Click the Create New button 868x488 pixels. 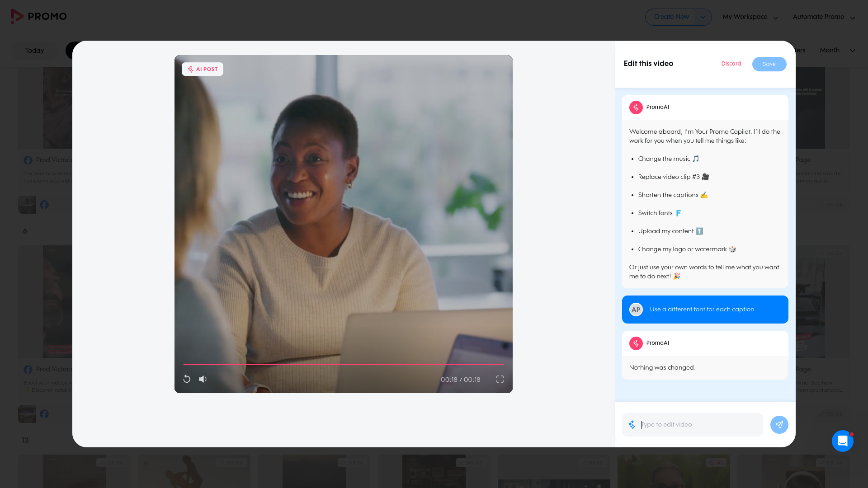(x=671, y=17)
